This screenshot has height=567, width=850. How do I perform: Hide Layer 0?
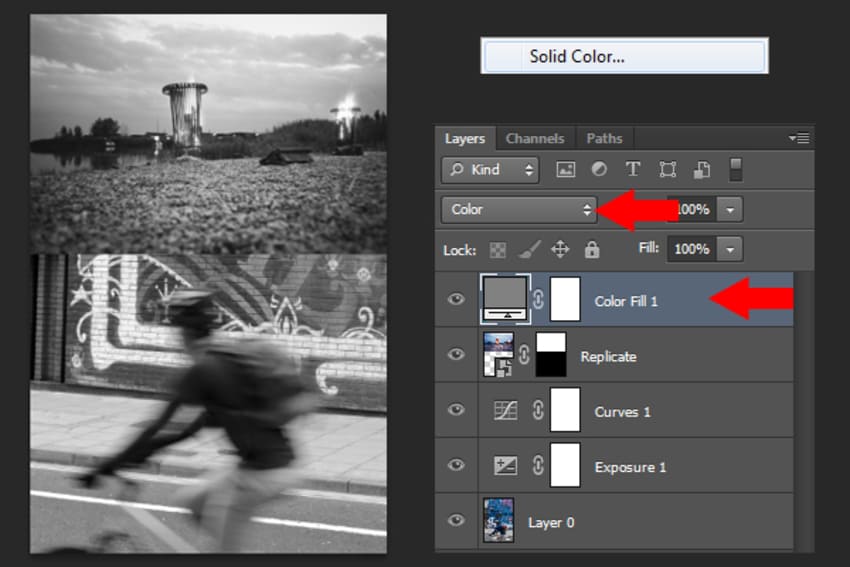click(x=456, y=520)
